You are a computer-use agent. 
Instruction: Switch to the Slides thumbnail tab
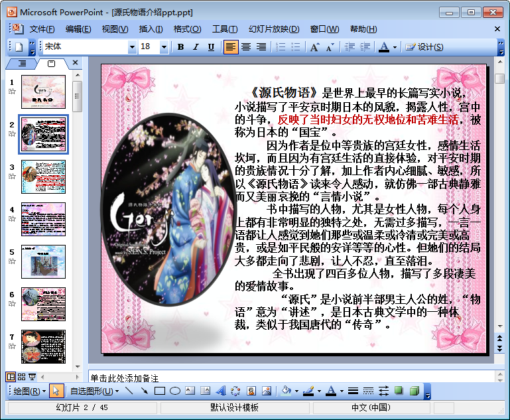(x=51, y=64)
